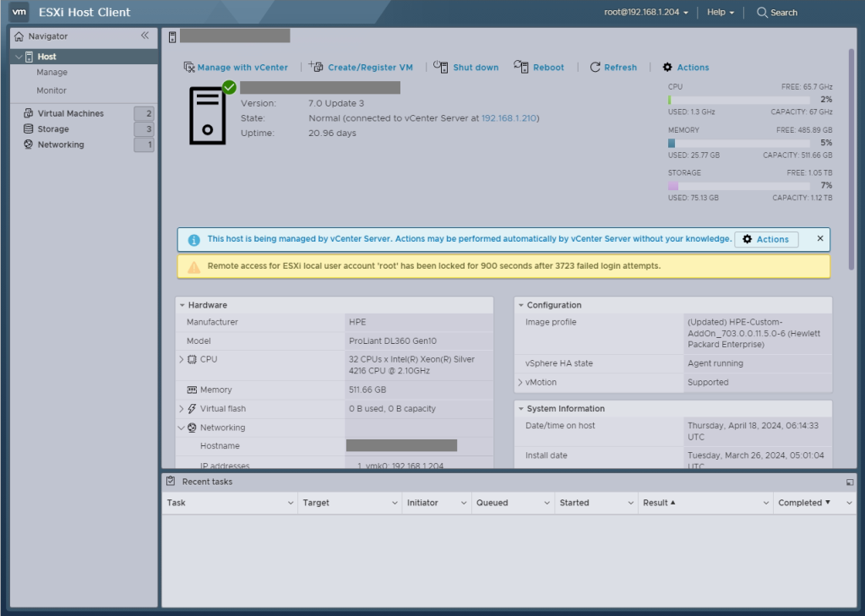Click the Recent tasks clipboard icon
This screenshot has width=865, height=616.
171,481
